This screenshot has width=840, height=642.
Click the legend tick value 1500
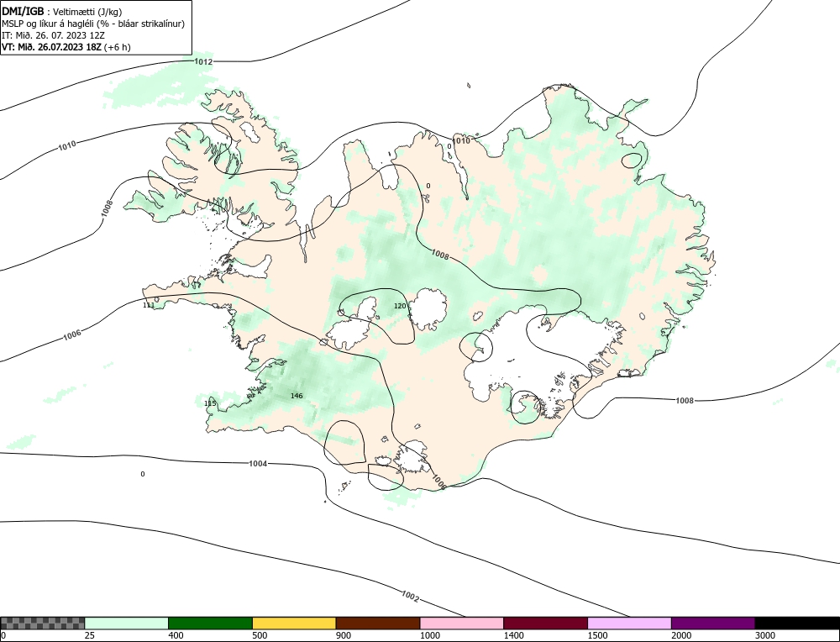pos(598,635)
